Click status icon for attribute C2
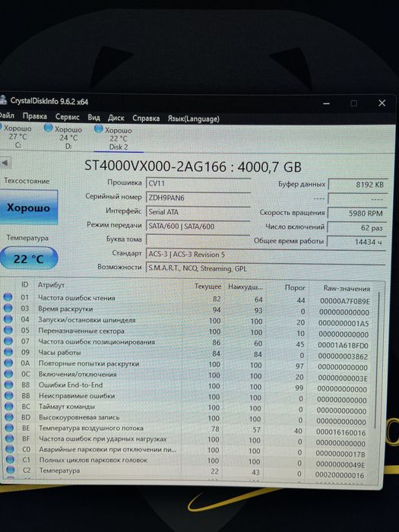This screenshot has height=532, width=399. [x=11, y=470]
